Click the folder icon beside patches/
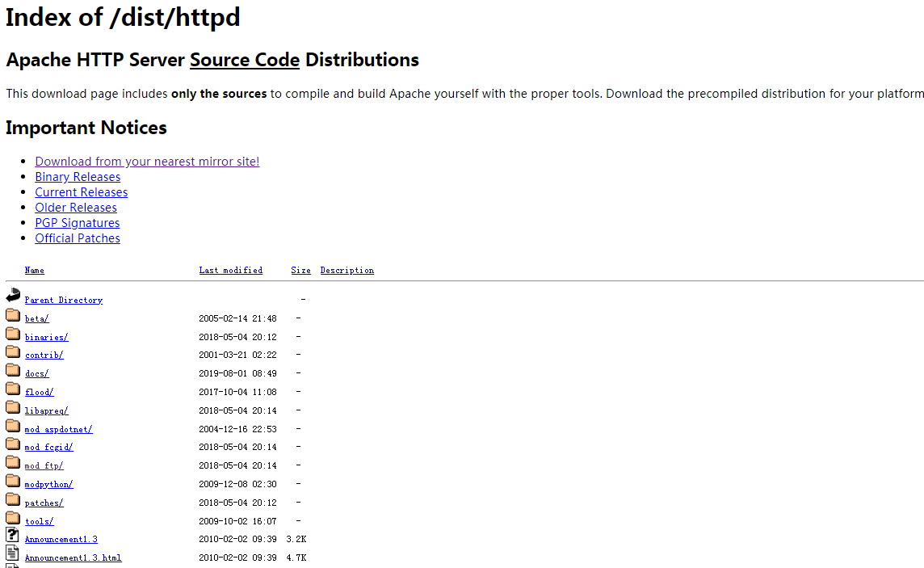This screenshot has width=924, height=568. click(x=13, y=499)
